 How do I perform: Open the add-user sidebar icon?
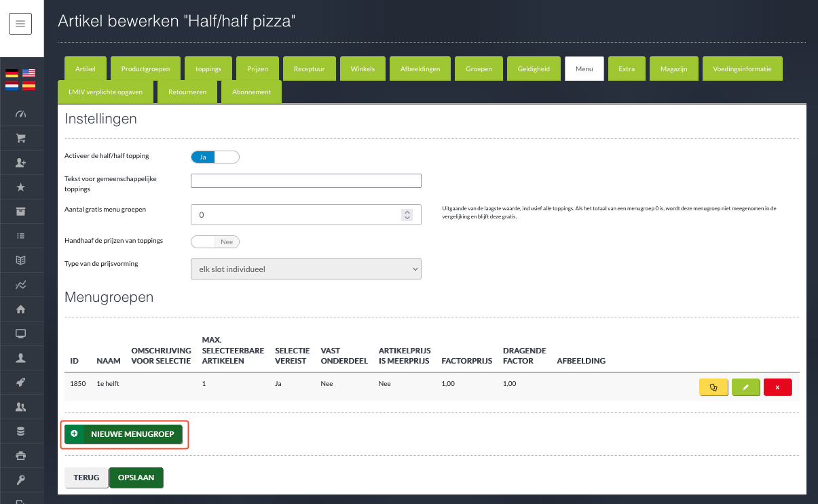click(20, 163)
